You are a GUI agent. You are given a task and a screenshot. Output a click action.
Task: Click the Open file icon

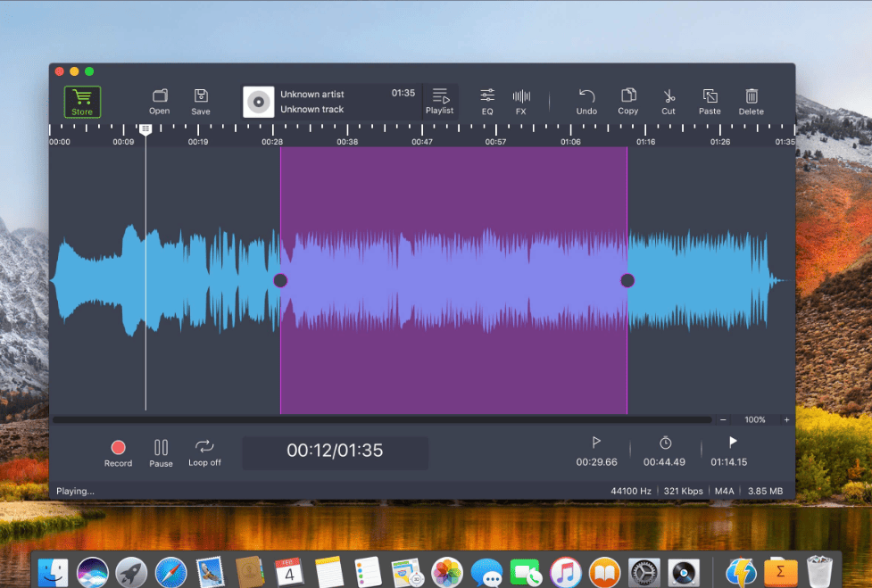[x=160, y=102]
